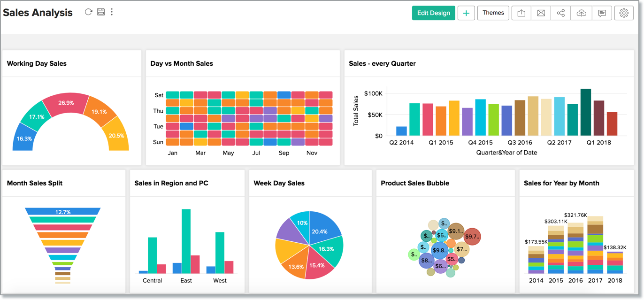Click the $173.55K total label
This screenshot has width=644, height=300.
536,242
